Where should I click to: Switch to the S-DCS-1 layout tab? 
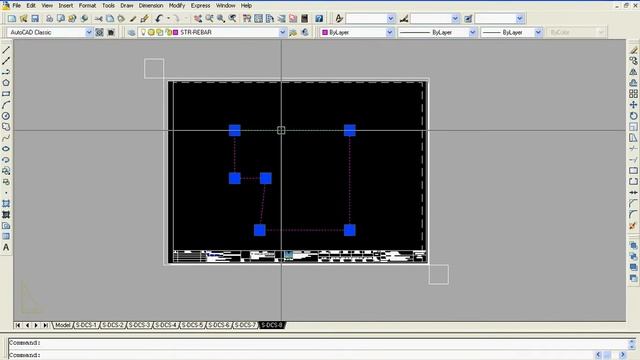click(86, 325)
